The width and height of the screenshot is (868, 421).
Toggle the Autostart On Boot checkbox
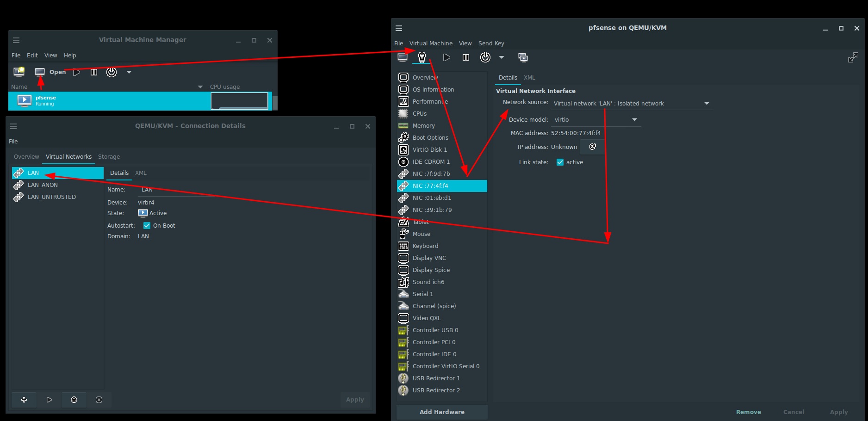point(147,226)
